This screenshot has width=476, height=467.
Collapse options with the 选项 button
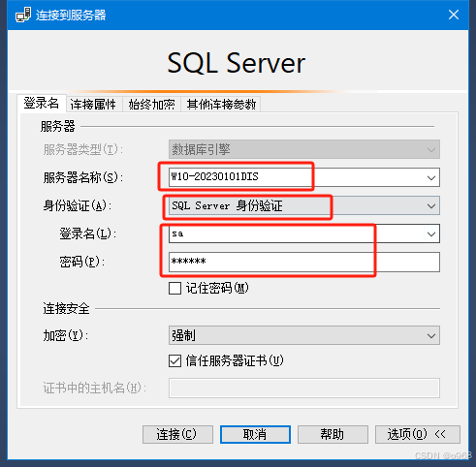pos(418,434)
